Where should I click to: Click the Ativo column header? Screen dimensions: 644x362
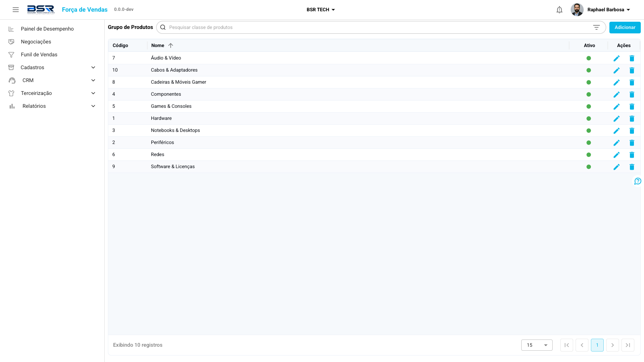(589, 45)
